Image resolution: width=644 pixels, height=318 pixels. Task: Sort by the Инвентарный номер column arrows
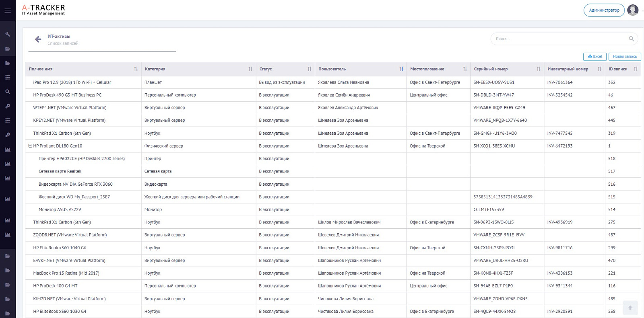tap(599, 69)
